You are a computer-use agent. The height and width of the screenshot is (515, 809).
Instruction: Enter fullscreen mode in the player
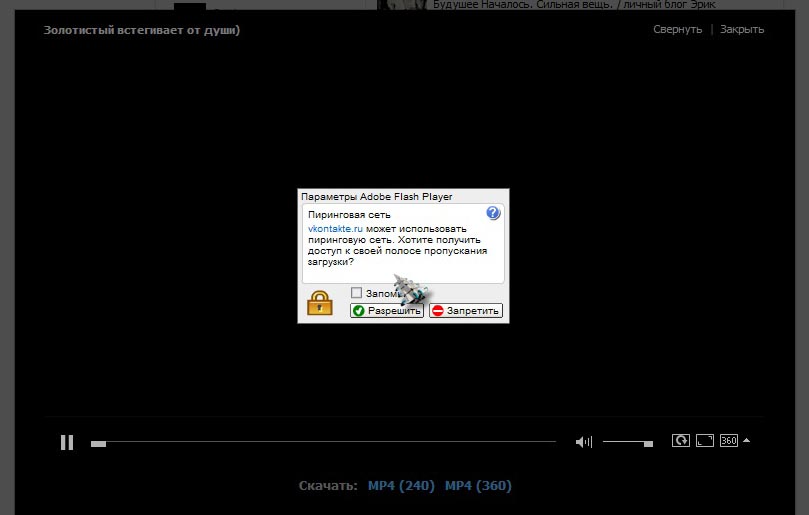point(705,440)
